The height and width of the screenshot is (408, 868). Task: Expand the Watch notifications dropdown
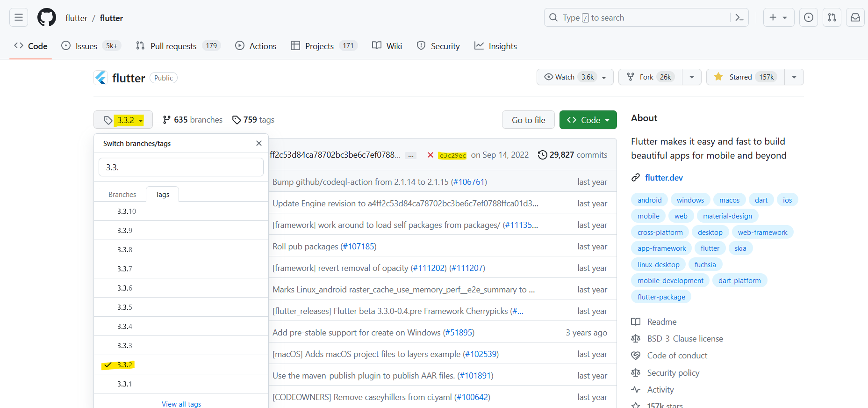(604, 77)
